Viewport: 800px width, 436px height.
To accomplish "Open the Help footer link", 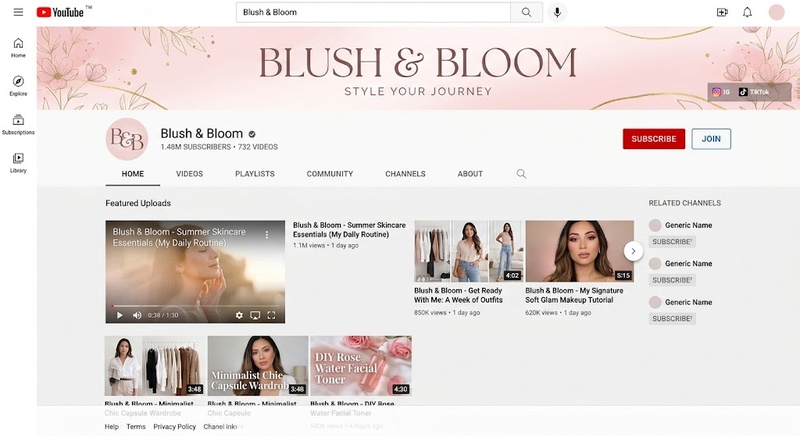I will point(112,427).
